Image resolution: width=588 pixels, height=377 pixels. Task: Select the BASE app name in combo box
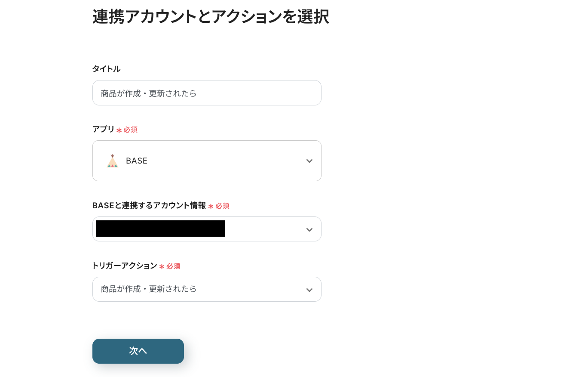[137, 161]
